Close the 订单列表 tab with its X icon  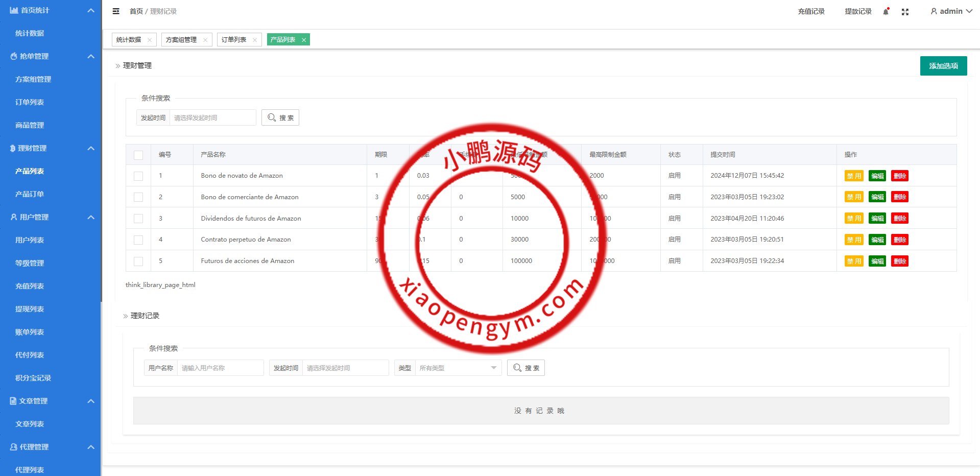pos(255,40)
